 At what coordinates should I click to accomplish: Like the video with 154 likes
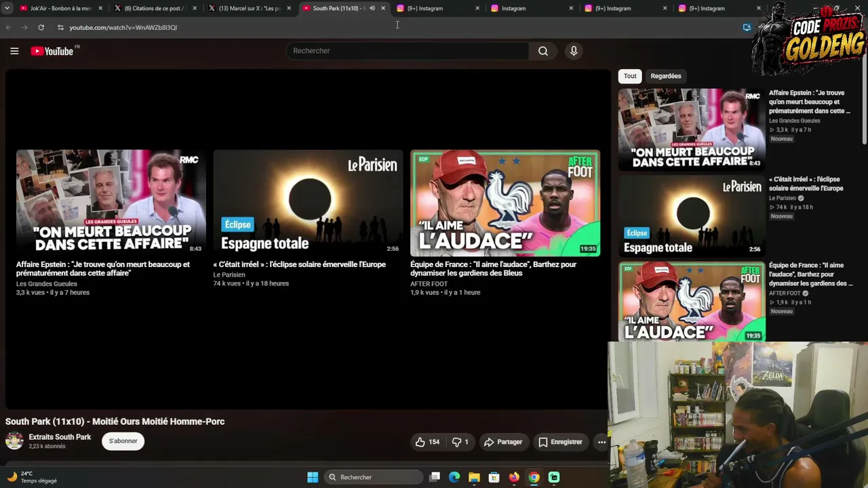(x=428, y=442)
